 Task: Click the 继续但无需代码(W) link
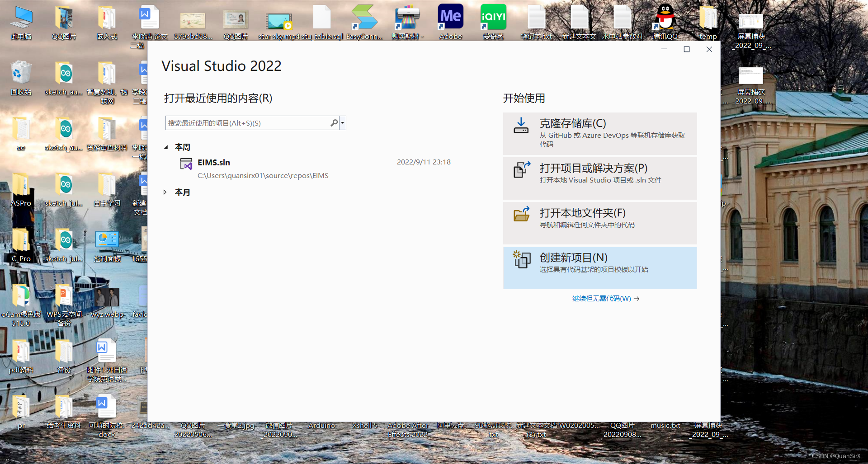[605, 299]
